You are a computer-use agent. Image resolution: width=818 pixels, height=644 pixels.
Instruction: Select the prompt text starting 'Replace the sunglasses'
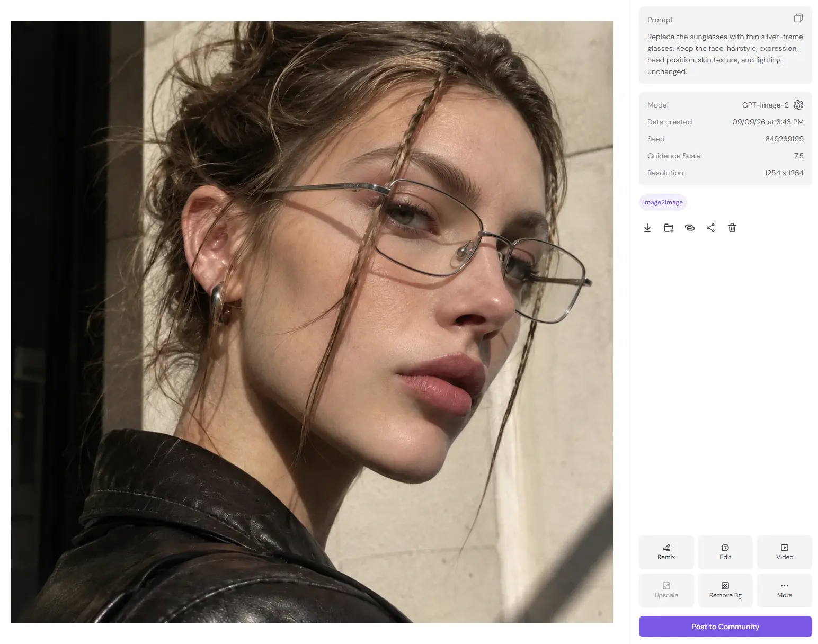[725, 54]
